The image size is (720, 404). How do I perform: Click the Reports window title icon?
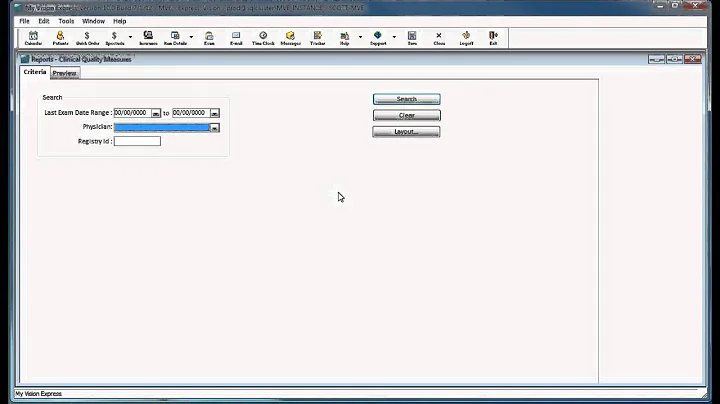pos(25,59)
